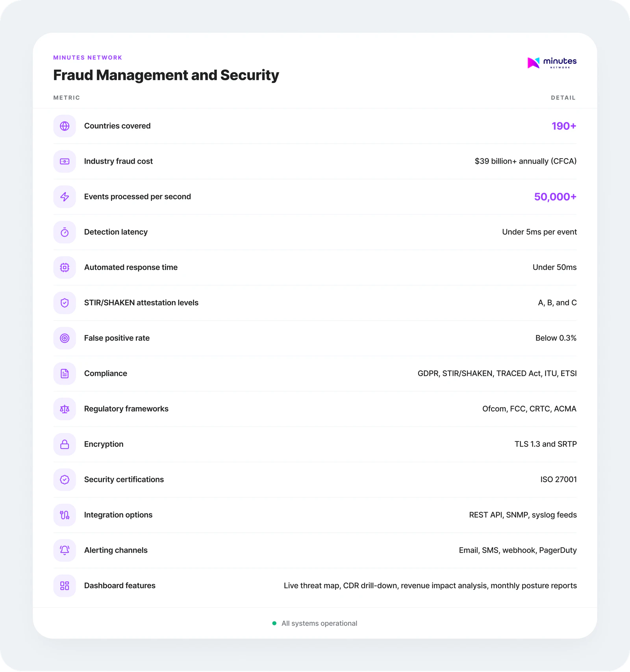The width and height of the screenshot is (630, 672).
Task: Click the 190+ countries value
Action: click(563, 126)
